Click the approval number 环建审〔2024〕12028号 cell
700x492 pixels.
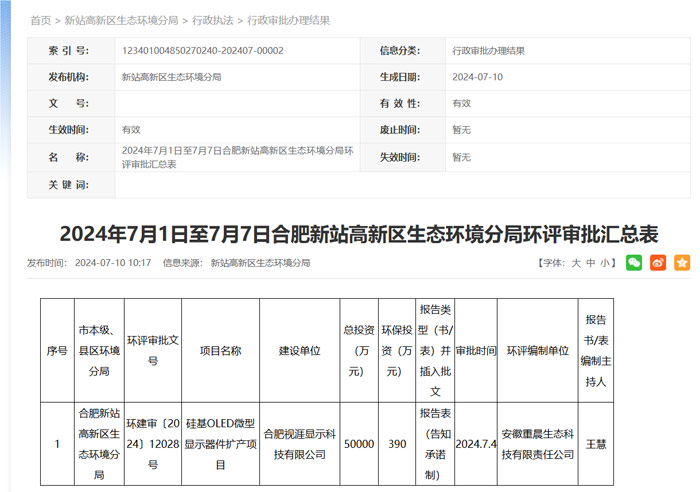153,444
